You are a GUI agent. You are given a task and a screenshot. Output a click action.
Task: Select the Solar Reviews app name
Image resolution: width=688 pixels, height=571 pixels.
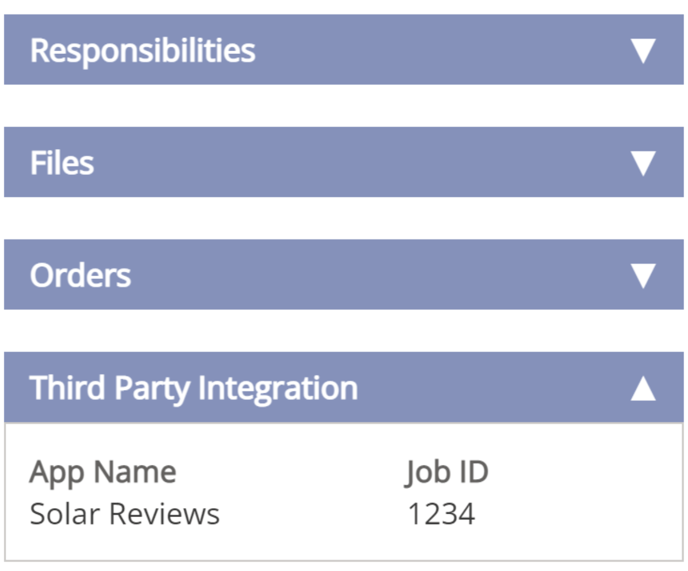pyautogui.click(x=124, y=514)
